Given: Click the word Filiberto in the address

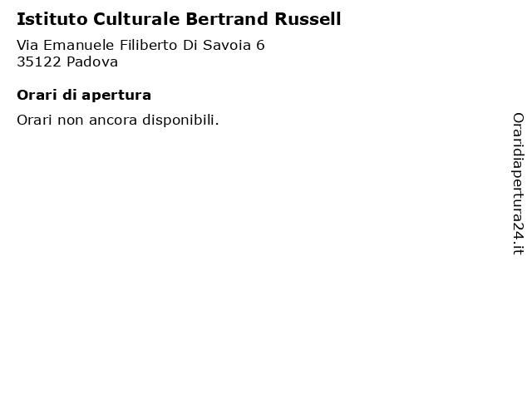Looking at the screenshot, I should [148, 45].
